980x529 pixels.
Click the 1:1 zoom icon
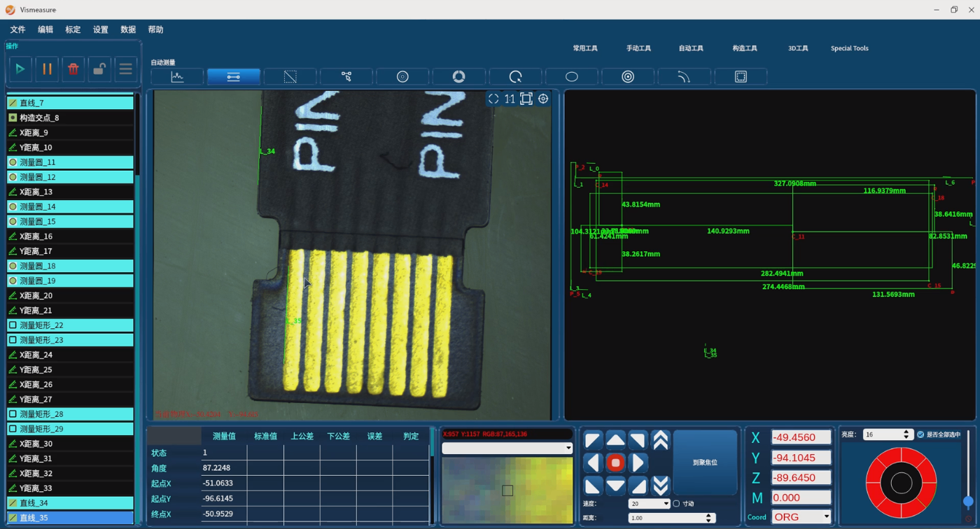tap(510, 99)
